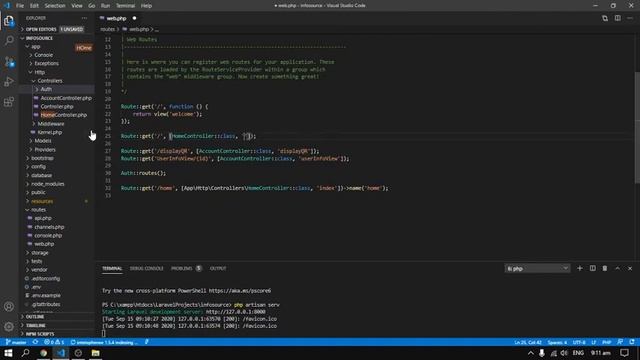This screenshot has height=360, width=640.
Task: Open File Explorer from taskbar
Action: [96, 353]
